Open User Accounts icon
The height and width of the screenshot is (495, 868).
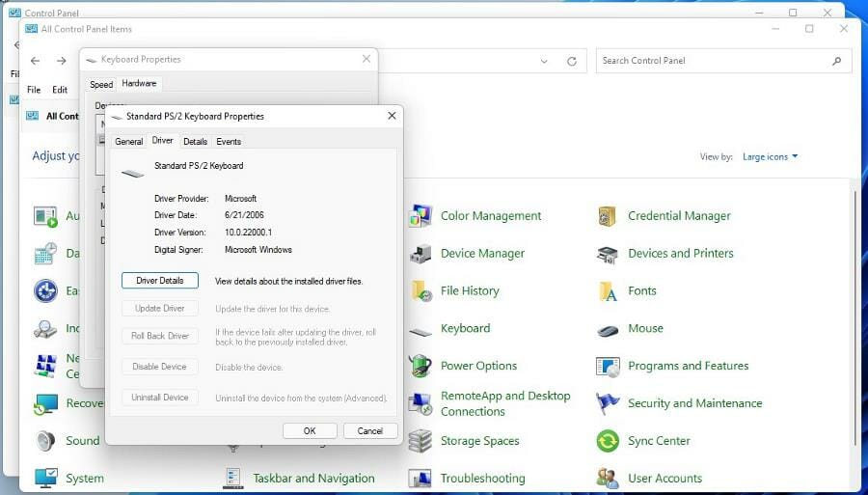point(608,478)
